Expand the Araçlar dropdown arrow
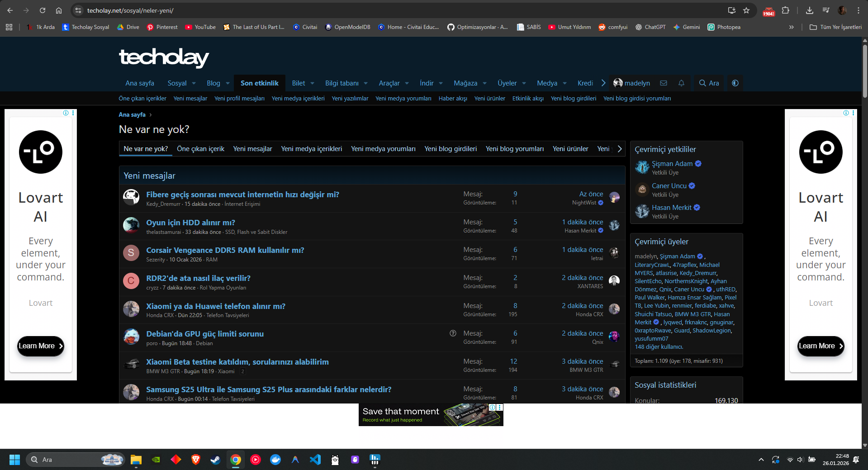868x470 pixels. tap(407, 83)
